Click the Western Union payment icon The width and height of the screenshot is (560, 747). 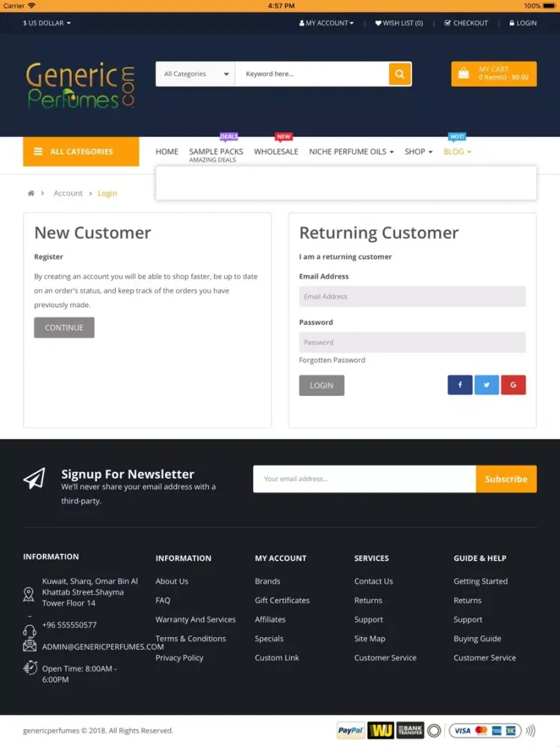tap(381, 731)
